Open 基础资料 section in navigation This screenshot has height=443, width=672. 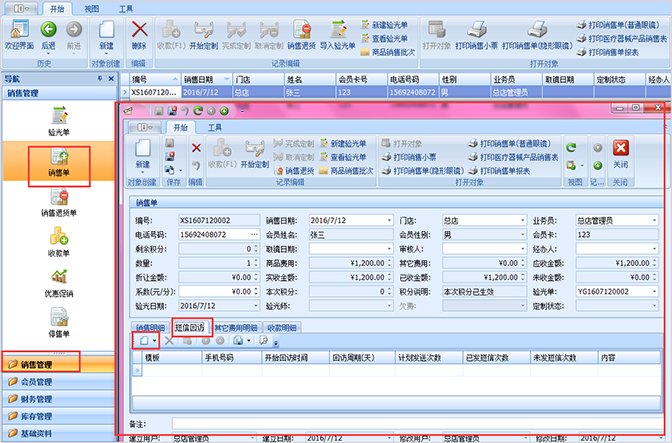click(x=59, y=433)
